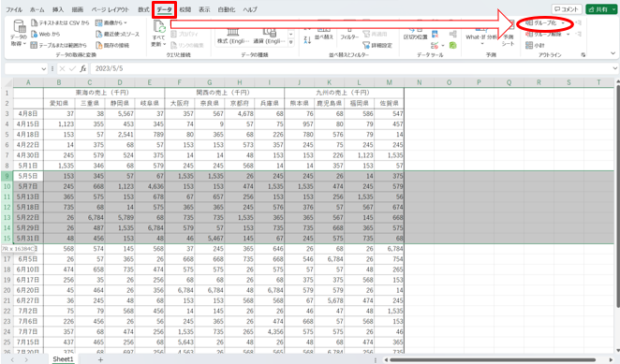
Task: Click the green 共有 button
Action: click(x=601, y=9)
